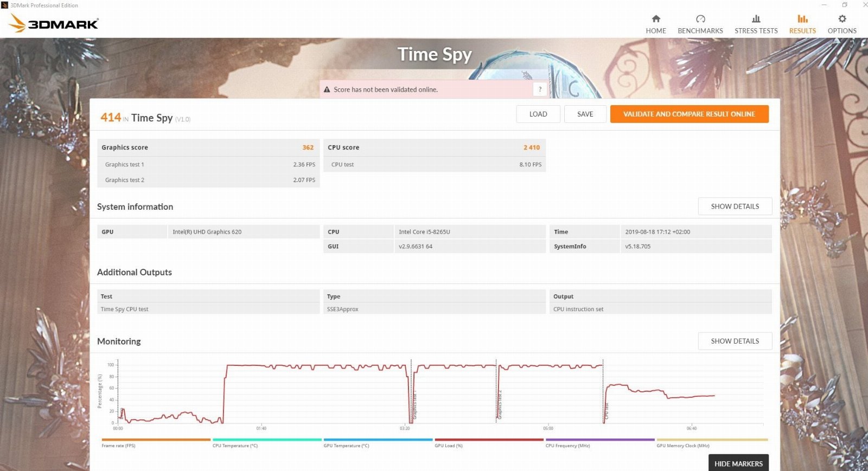Open the Home icon in navigation

[x=656, y=19]
